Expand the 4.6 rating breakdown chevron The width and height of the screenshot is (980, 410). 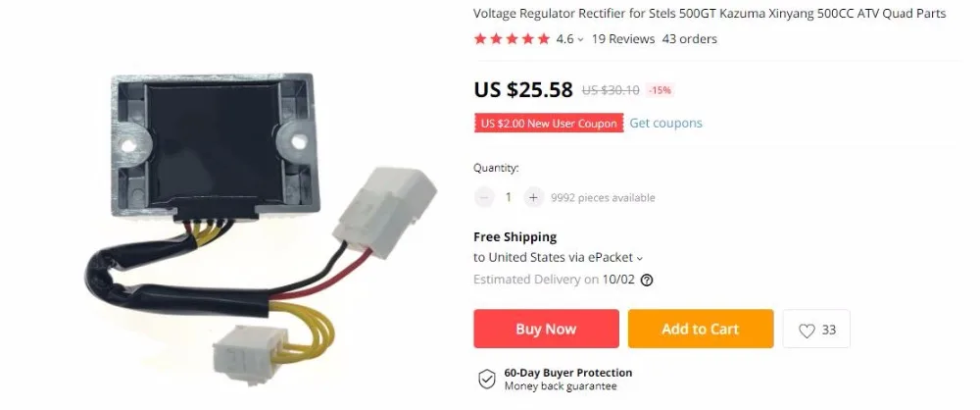580,39
